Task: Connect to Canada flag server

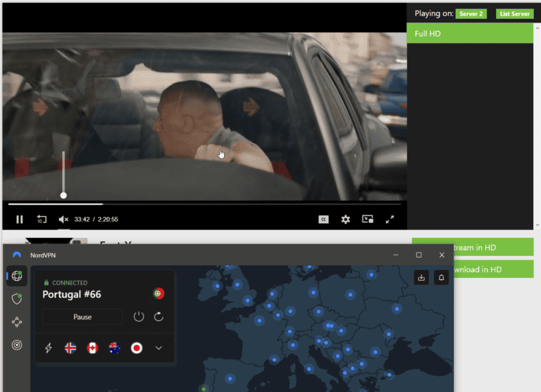Action: coord(92,348)
